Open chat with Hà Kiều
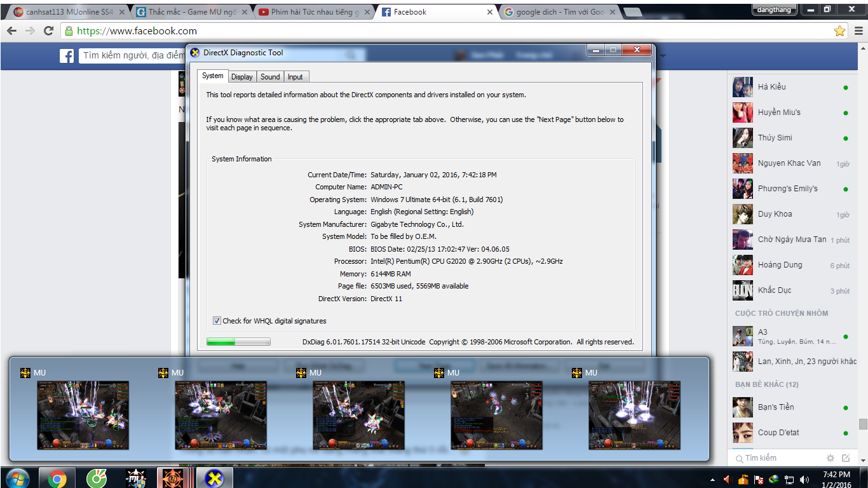The width and height of the screenshot is (868, 488). [x=792, y=87]
